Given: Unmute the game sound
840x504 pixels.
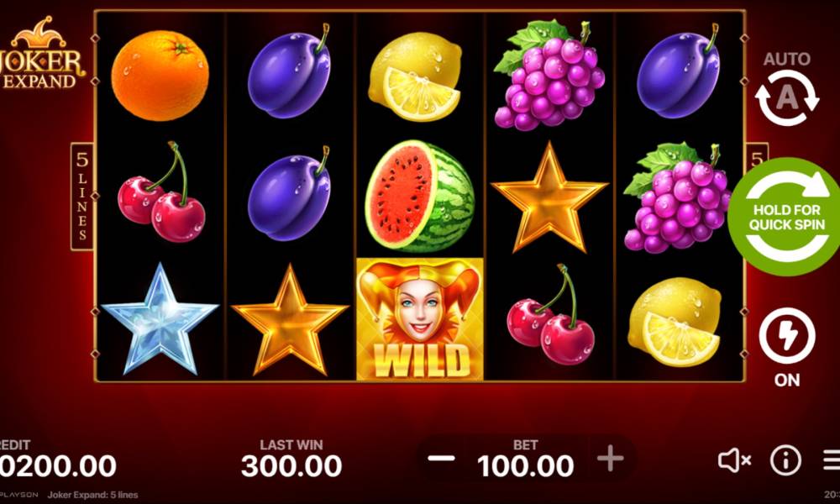Looking at the screenshot, I should click(734, 460).
